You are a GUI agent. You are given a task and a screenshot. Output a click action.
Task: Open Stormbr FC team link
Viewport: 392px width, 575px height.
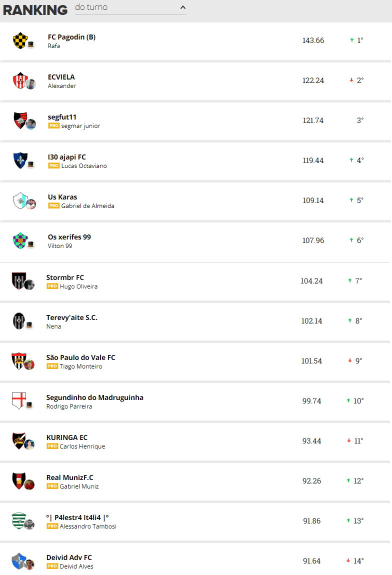(65, 277)
